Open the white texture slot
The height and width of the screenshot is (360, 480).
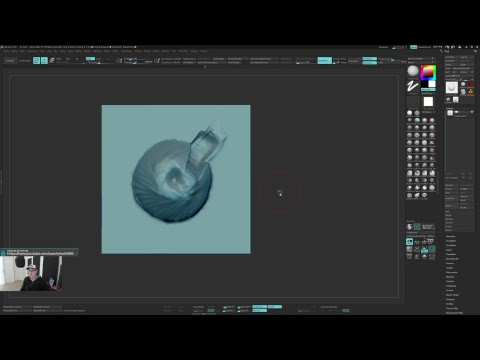click(428, 102)
